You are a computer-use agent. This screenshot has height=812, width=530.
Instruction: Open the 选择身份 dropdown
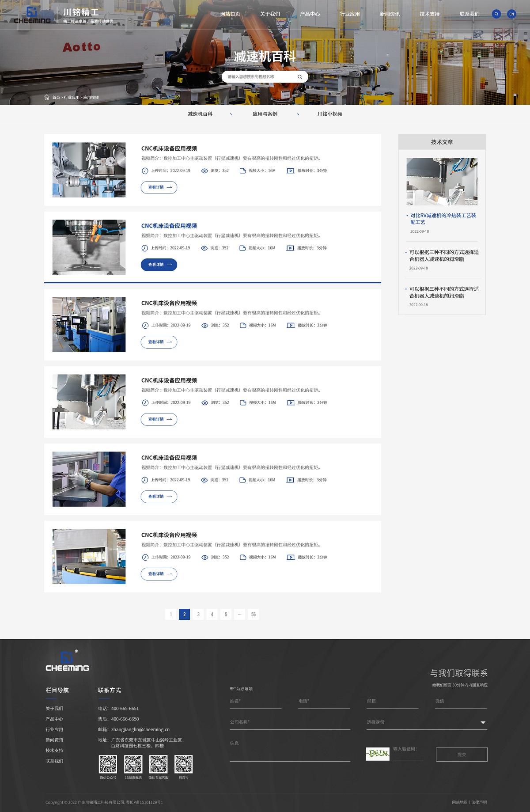click(x=427, y=722)
